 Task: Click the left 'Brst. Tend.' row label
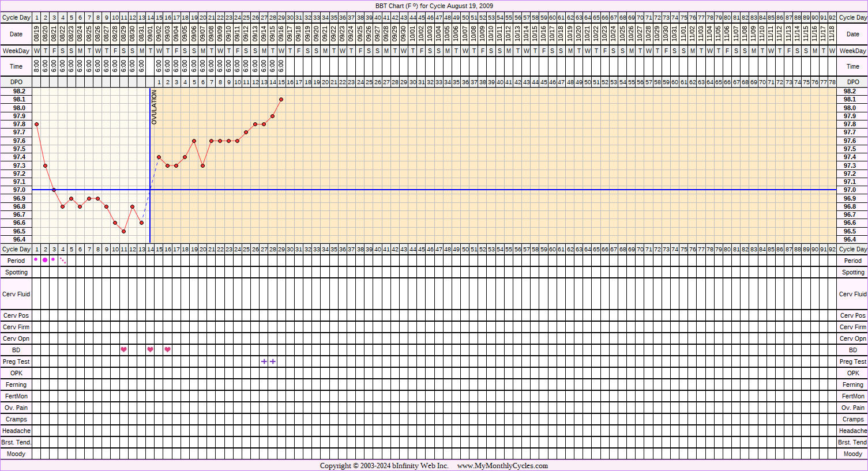(x=16, y=442)
